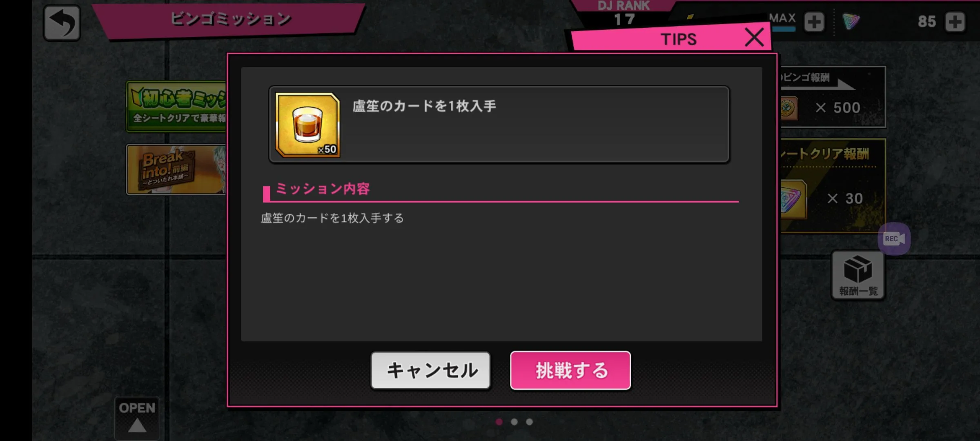Open the 報酬一覧 reward list box icon
Image resolution: width=980 pixels, height=441 pixels.
pos(858,275)
